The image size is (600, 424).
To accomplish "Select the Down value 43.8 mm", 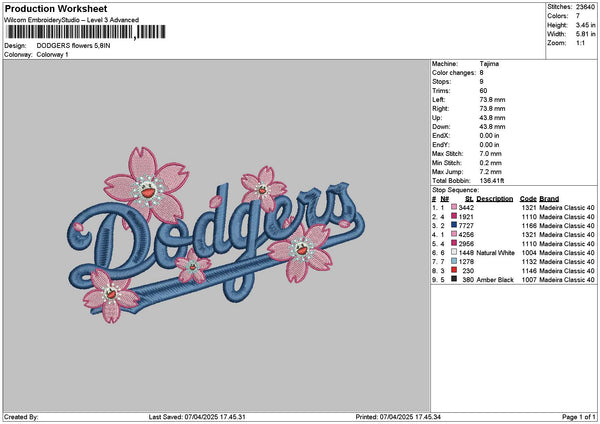I will tap(492, 127).
